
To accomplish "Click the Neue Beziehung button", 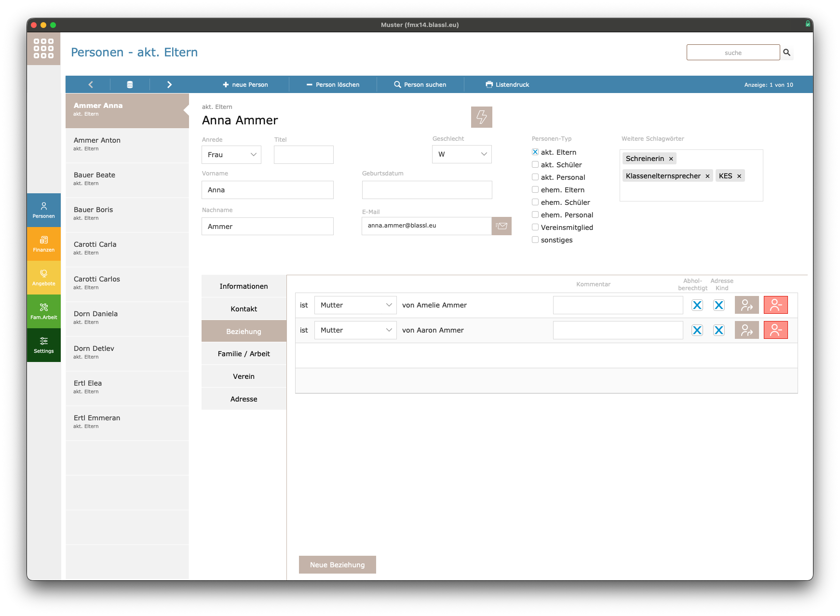I will click(337, 565).
